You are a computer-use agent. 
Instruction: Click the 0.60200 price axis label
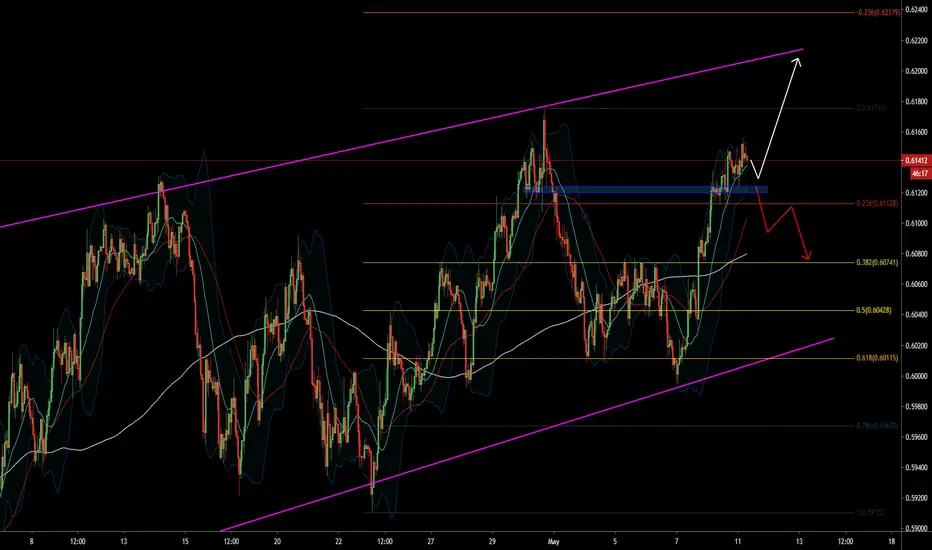916,345
